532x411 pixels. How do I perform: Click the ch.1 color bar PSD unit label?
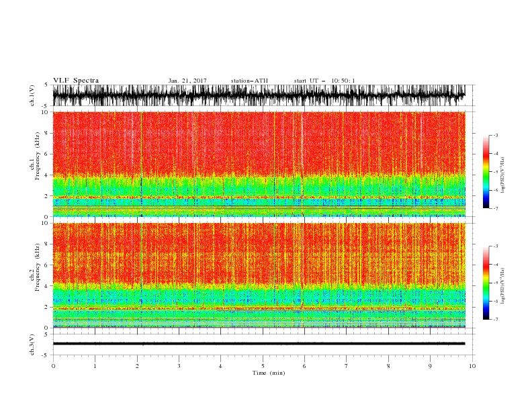503,175
